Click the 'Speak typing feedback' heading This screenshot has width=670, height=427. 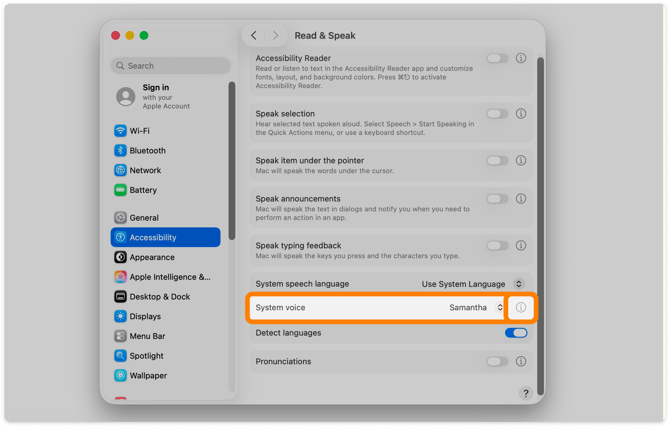[x=298, y=245]
